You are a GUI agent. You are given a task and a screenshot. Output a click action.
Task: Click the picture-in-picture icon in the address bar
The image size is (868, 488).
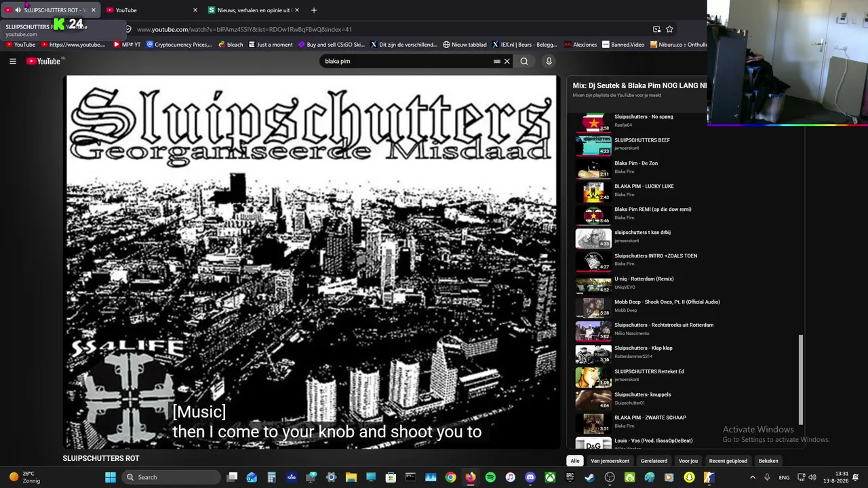656,29
